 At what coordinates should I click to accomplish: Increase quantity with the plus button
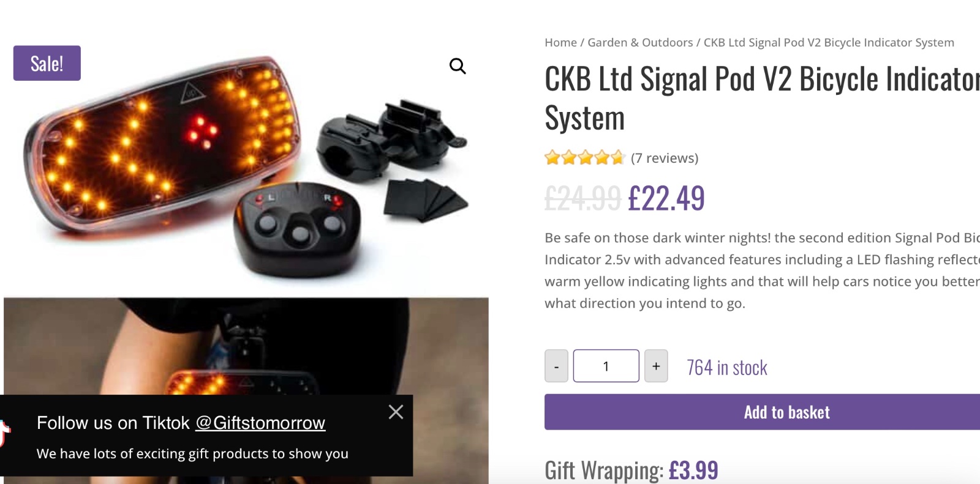pos(656,366)
